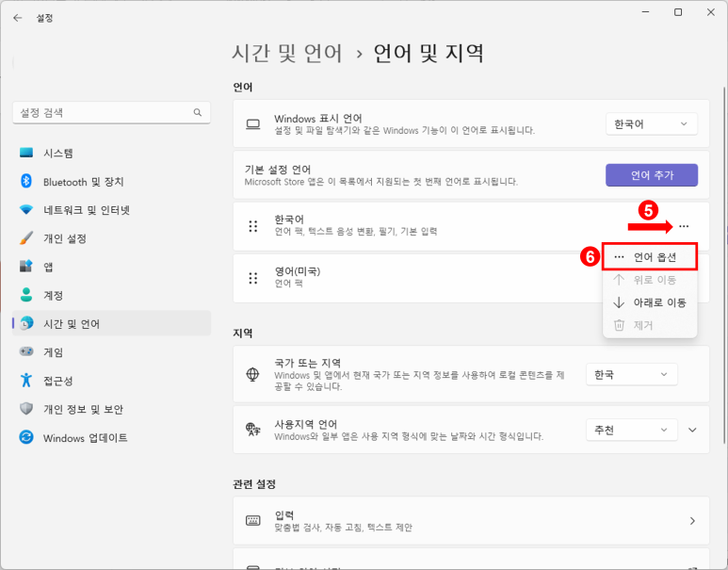Grab the drag handle for 영어(미국)
728x570 pixels.
(253, 278)
